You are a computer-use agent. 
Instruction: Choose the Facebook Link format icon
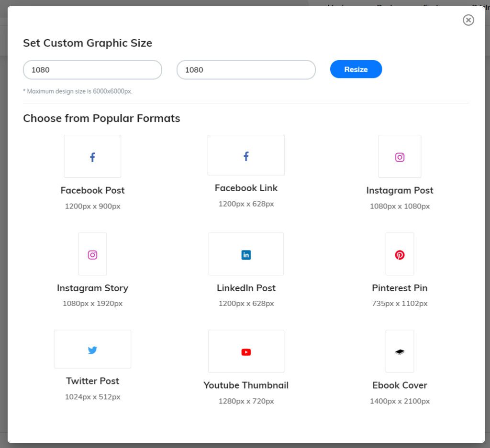pos(246,156)
